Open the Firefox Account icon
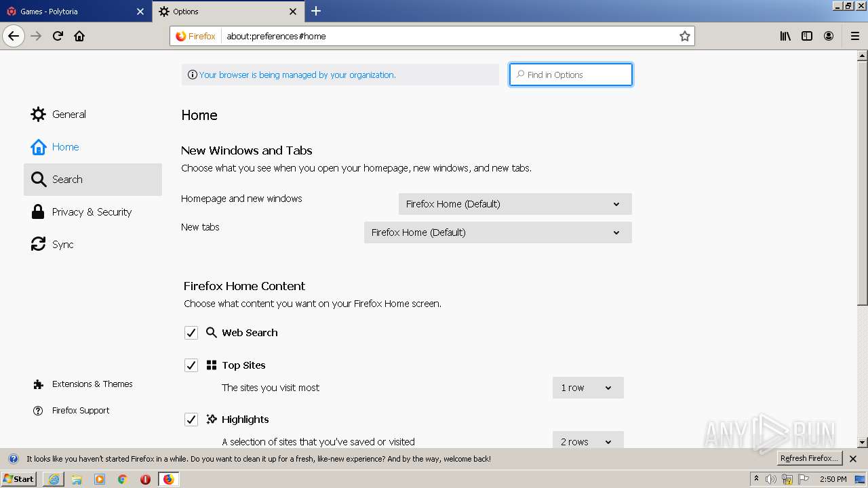The height and width of the screenshot is (488, 868). click(829, 36)
